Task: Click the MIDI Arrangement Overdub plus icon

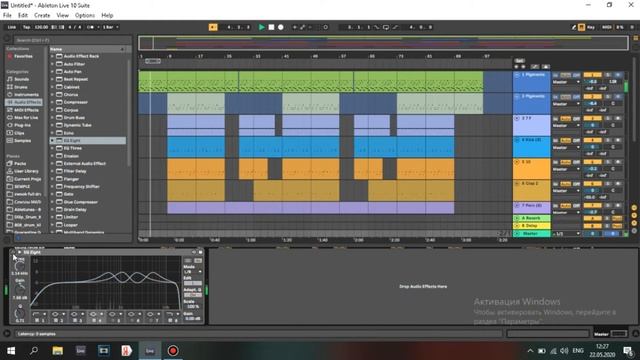Action: point(295,27)
